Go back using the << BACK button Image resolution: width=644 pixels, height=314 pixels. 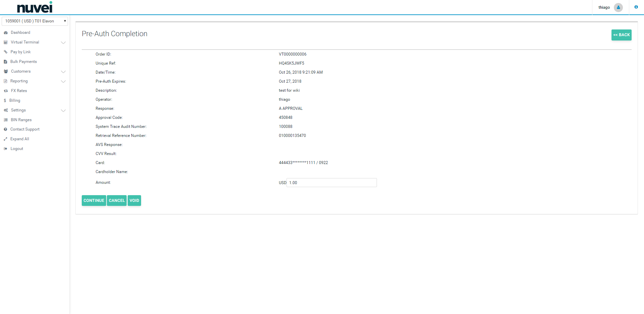(x=621, y=35)
